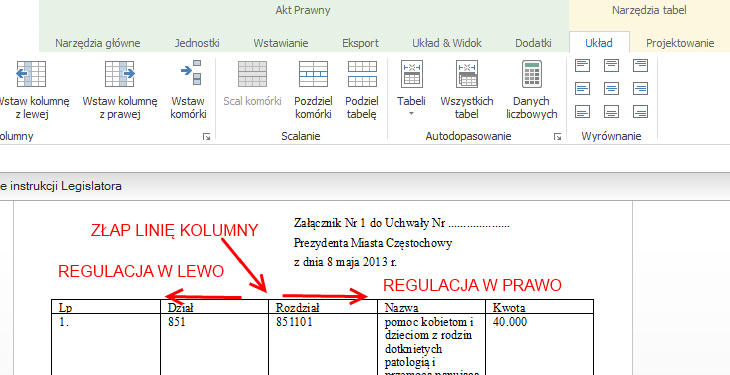
Task: Click the Lp header cell
Action: (106, 307)
